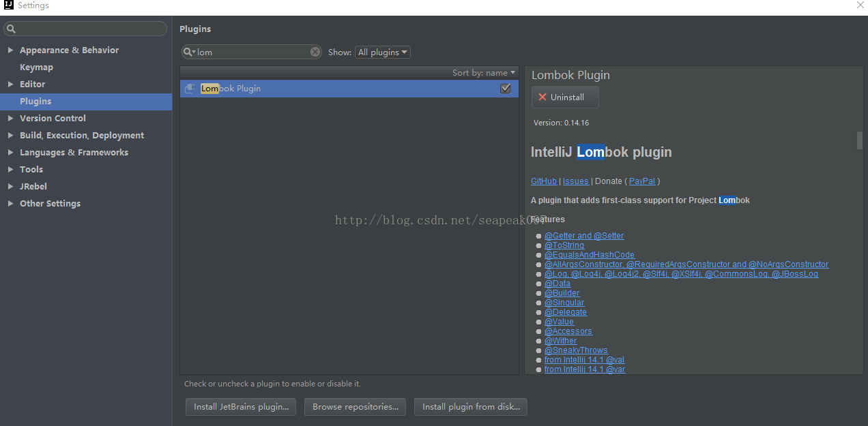
Task: Expand Languages & Frameworks arrow
Action: tap(10, 153)
